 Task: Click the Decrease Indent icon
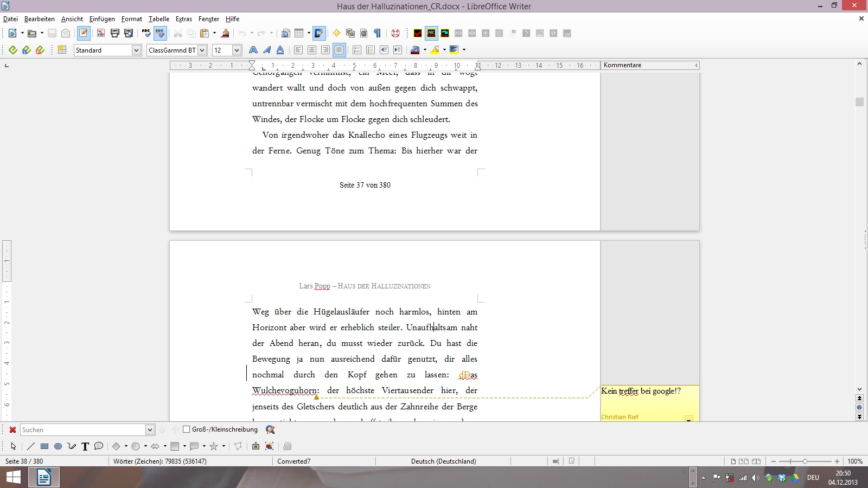pos(384,50)
